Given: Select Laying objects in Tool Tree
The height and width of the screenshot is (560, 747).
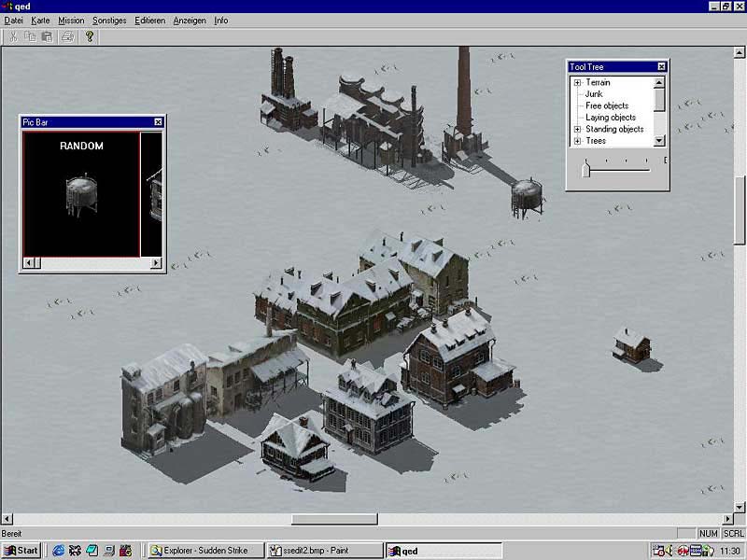Looking at the screenshot, I should pos(611,118).
